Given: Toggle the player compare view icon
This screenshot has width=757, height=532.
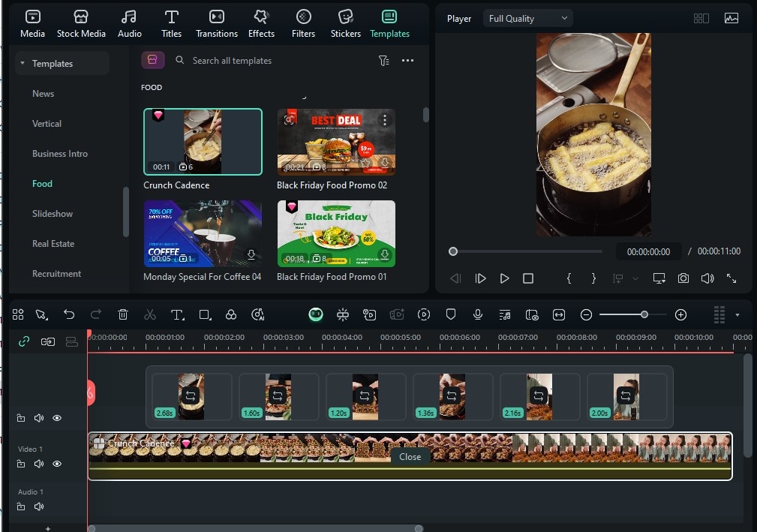Looking at the screenshot, I should [701, 18].
